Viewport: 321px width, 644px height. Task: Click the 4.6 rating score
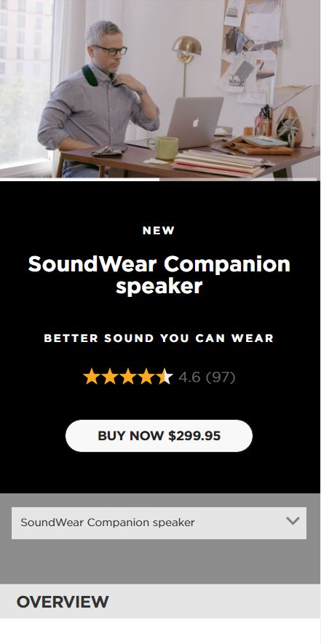pos(190,377)
